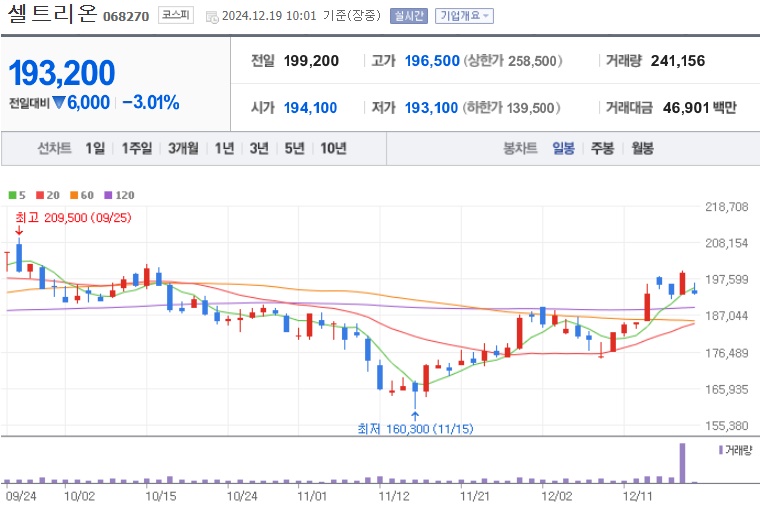Click the 218,708 price axis label
This screenshot has height=510, width=760.
[727, 207]
